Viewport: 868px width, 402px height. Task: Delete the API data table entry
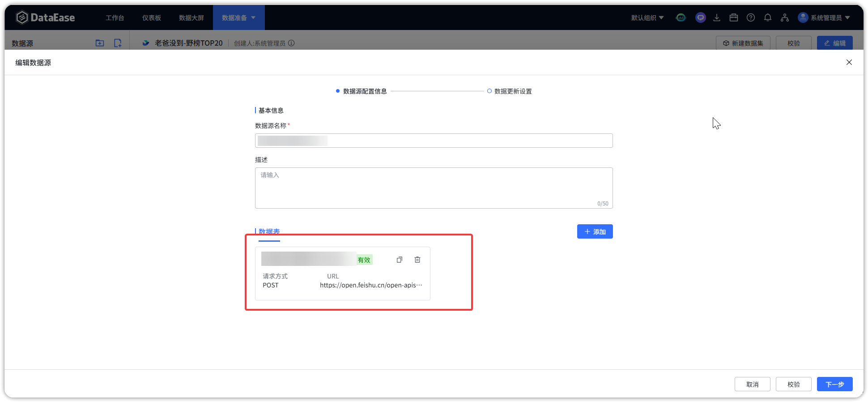coord(417,260)
